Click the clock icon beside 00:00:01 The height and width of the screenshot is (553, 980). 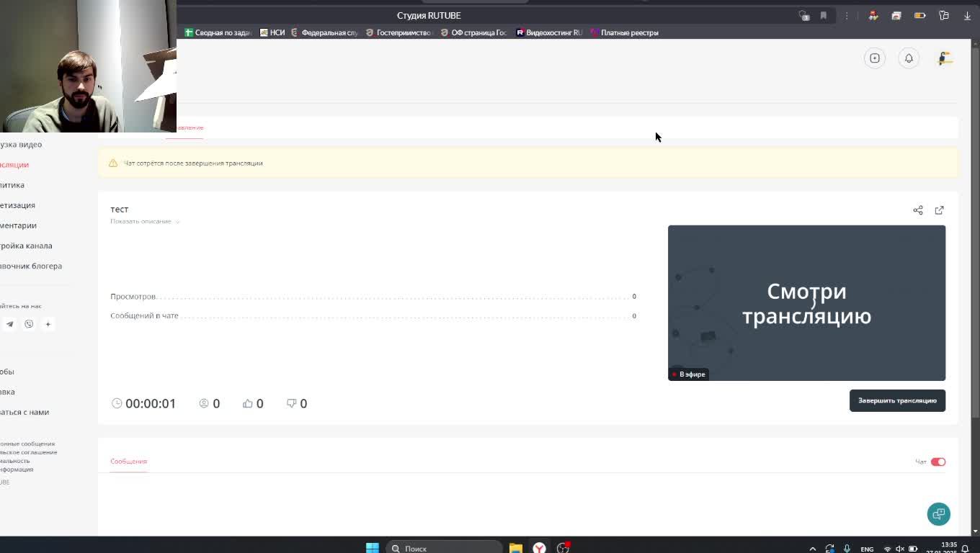click(117, 403)
